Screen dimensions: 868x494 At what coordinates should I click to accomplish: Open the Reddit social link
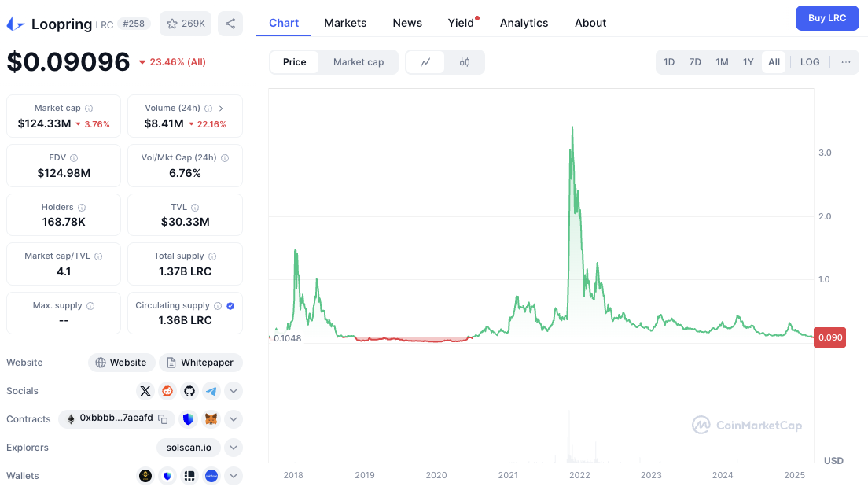[x=167, y=391]
